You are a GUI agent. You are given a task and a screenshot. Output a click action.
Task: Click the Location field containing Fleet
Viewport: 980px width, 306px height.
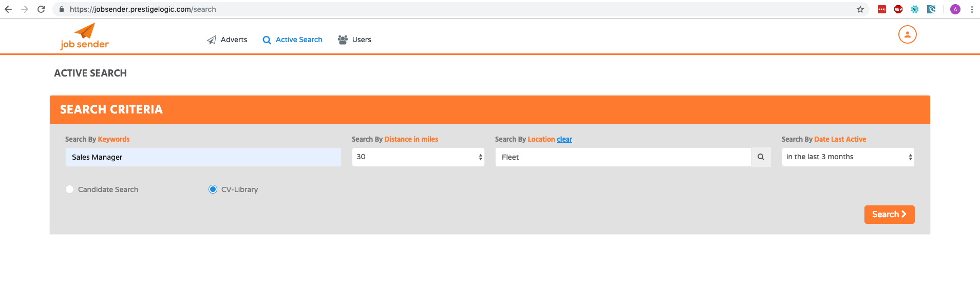(623, 157)
